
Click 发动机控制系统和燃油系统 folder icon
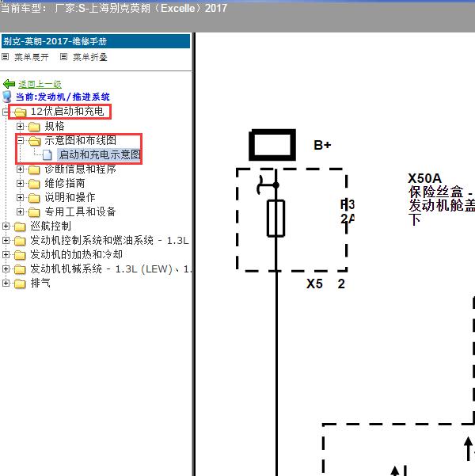click(x=20, y=241)
